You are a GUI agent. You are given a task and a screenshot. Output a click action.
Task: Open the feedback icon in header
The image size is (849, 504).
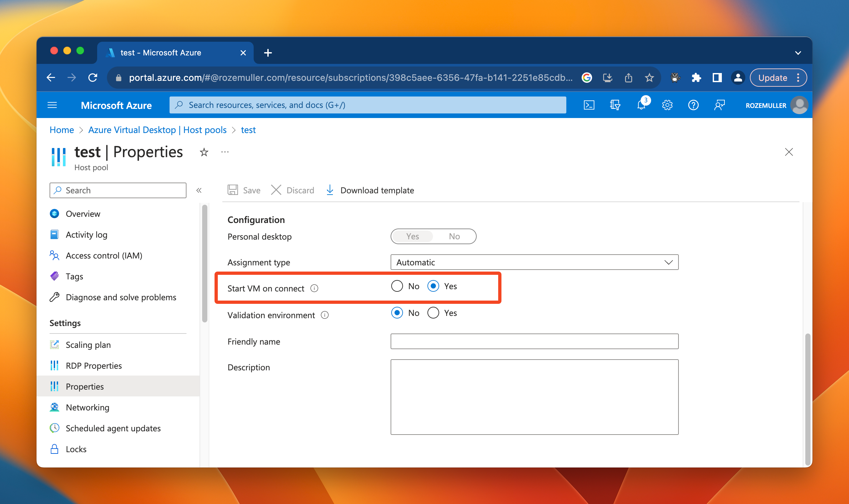coord(719,105)
